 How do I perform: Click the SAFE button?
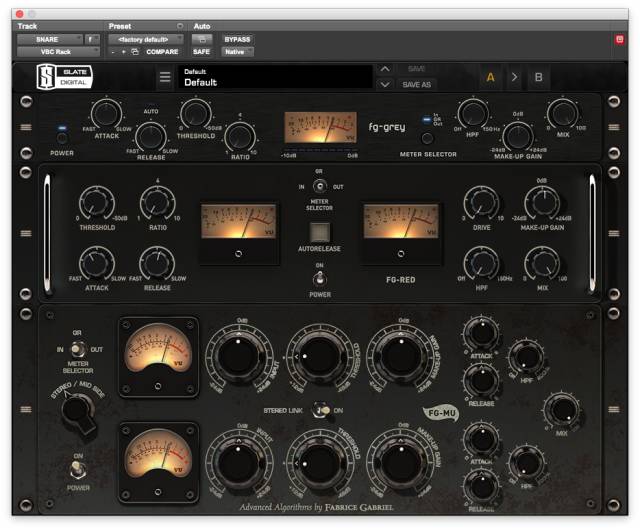(x=202, y=52)
